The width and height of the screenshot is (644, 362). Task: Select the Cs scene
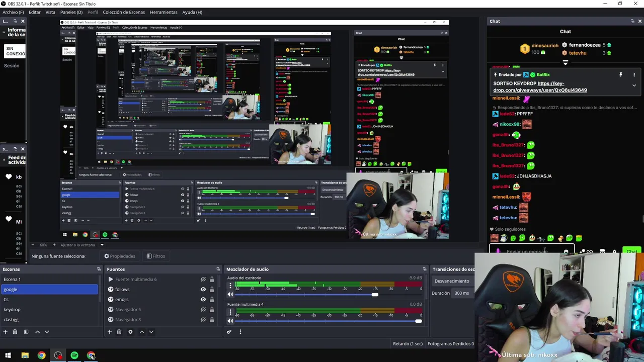[49, 299]
